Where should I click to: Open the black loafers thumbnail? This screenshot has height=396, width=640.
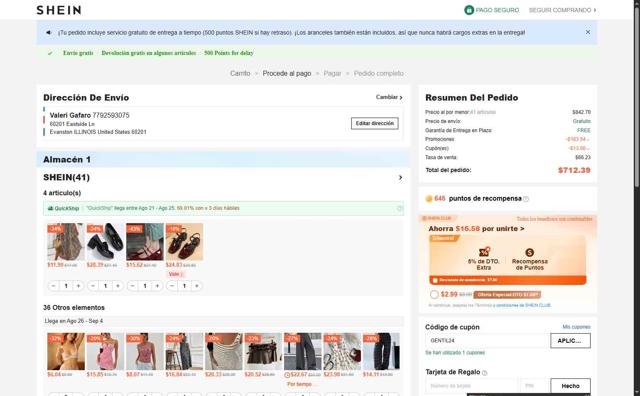click(105, 242)
